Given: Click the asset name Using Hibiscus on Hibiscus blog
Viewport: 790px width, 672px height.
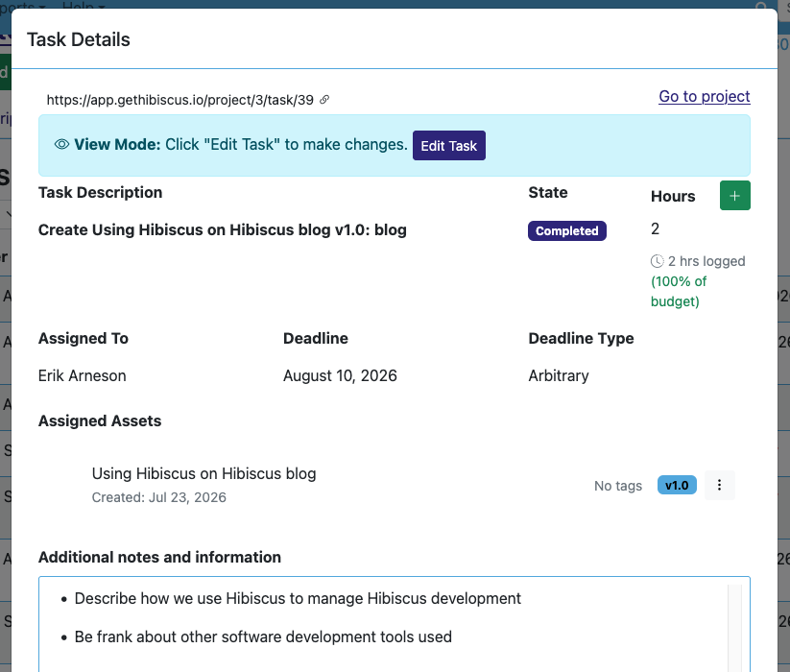Looking at the screenshot, I should (203, 473).
